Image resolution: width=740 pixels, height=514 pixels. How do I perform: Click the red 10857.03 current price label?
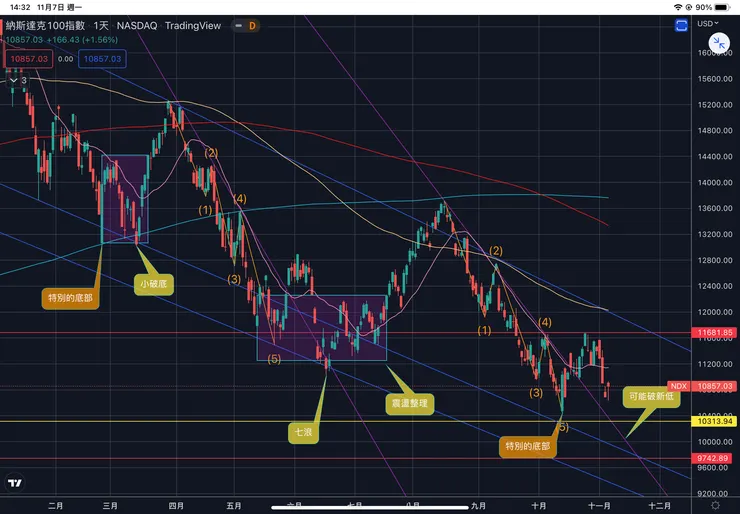coord(715,386)
